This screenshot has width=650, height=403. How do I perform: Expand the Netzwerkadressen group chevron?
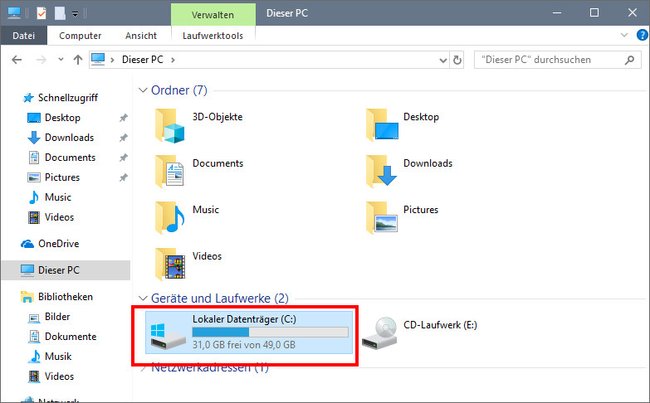tap(143, 368)
